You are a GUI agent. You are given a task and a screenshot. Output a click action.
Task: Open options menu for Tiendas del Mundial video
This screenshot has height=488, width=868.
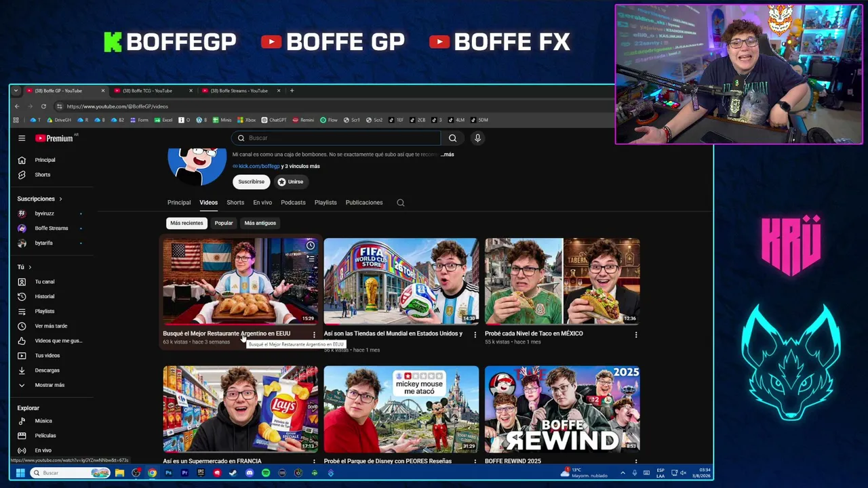coord(475,335)
